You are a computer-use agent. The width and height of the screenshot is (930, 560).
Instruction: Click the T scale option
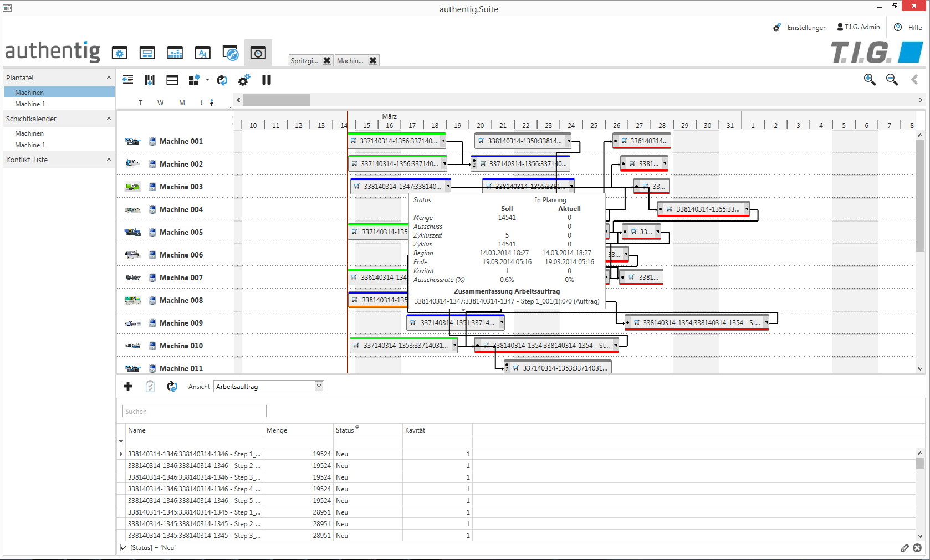(x=140, y=103)
